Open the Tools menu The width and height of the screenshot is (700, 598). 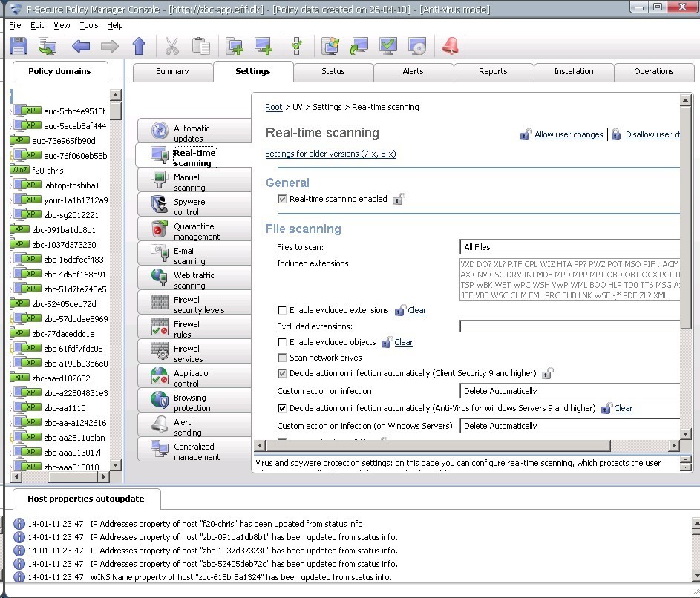click(89, 24)
